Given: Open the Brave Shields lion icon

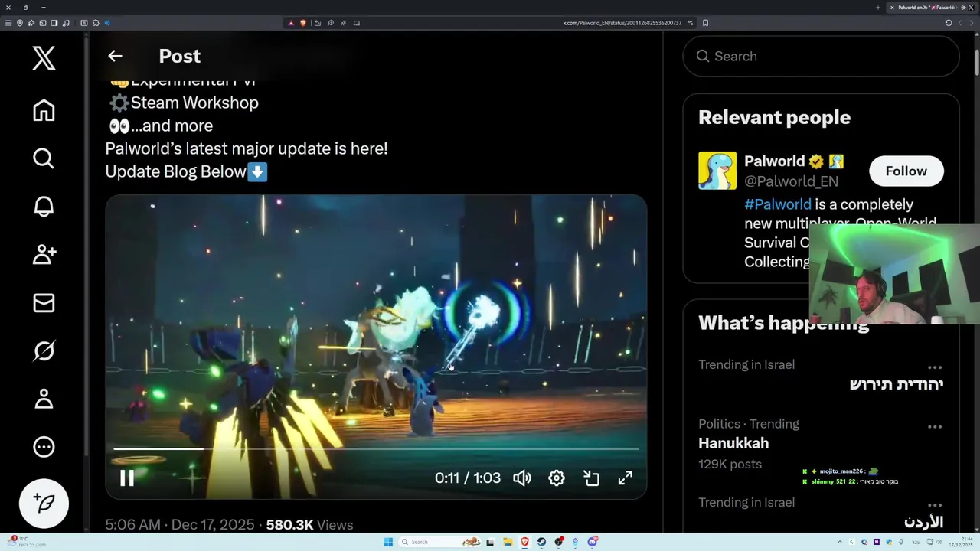Looking at the screenshot, I should click(x=303, y=23).
